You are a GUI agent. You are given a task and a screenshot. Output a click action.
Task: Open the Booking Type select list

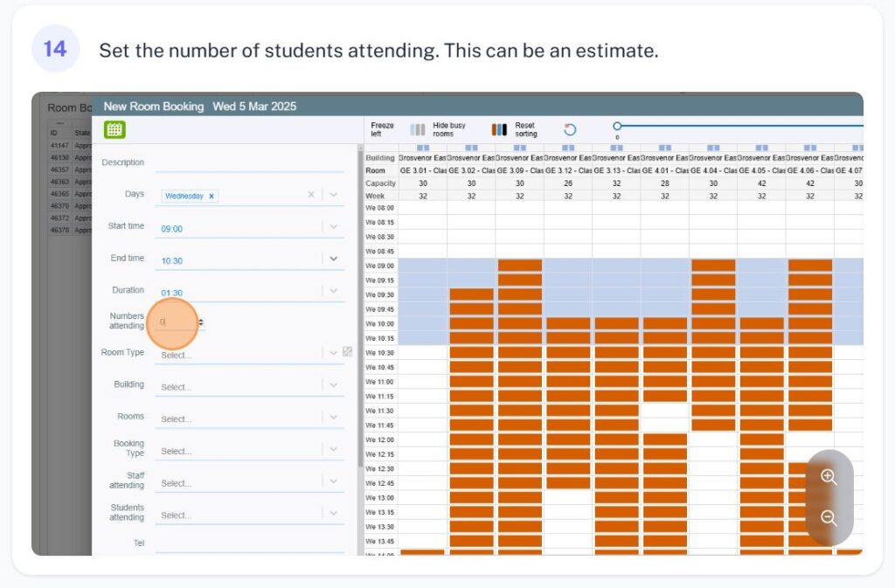(333, 449)
